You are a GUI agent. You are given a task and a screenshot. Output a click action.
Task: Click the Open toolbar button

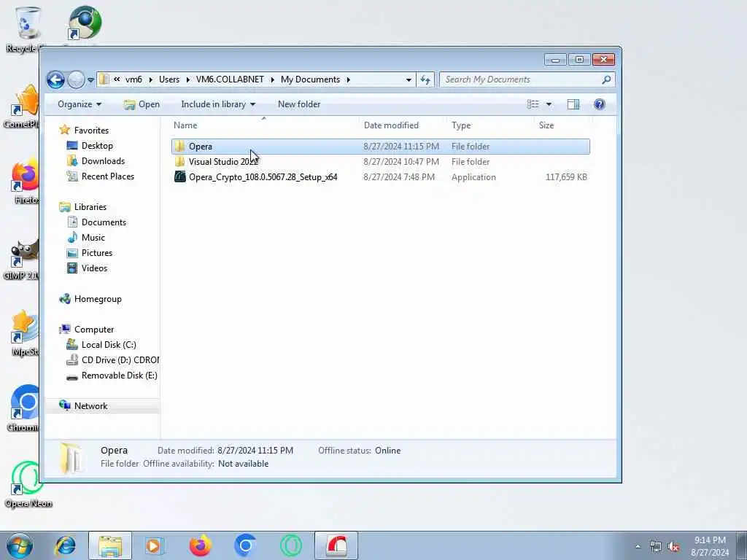point(142,104)
